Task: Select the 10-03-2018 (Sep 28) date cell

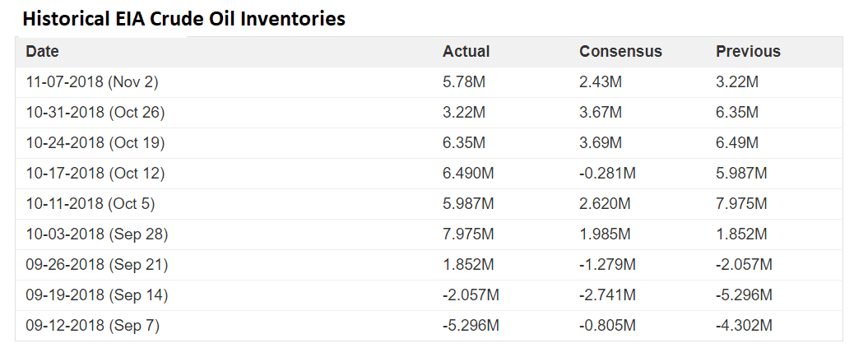Action: coord(97,234)
